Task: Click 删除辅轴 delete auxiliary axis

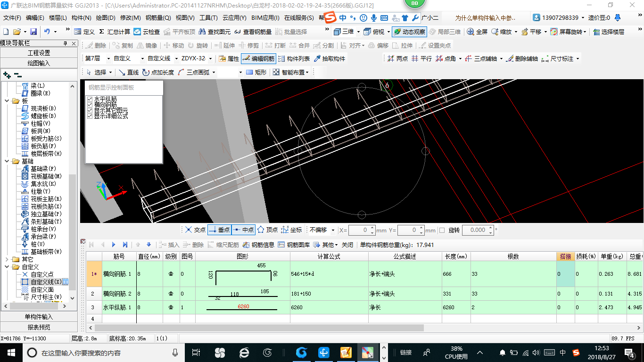Action: point(522,58)
